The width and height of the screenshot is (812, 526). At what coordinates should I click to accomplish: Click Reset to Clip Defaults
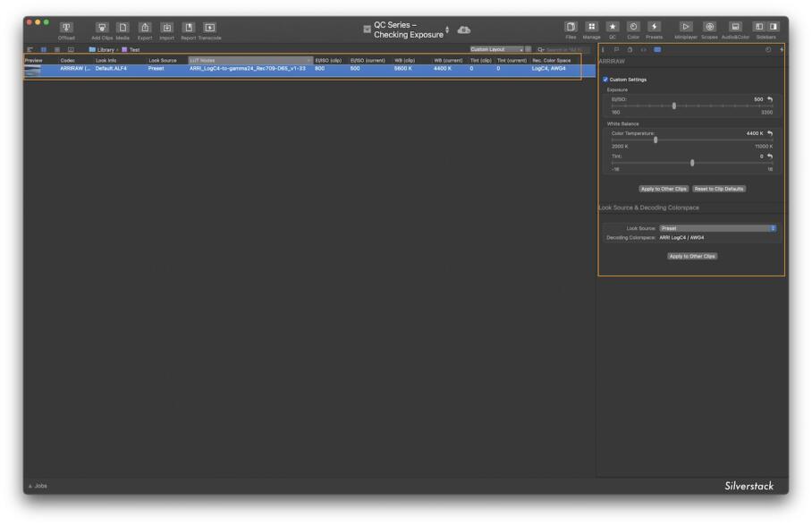point(719,189)
